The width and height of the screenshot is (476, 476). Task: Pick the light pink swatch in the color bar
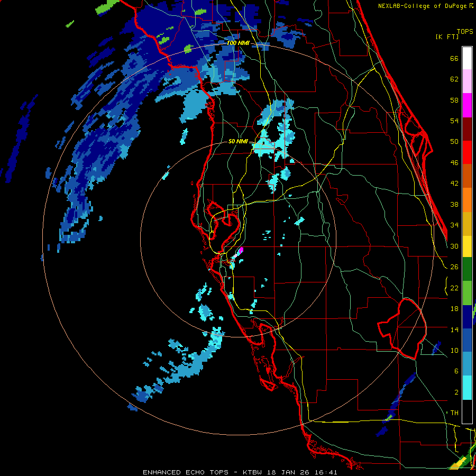[x=467, y=81]
